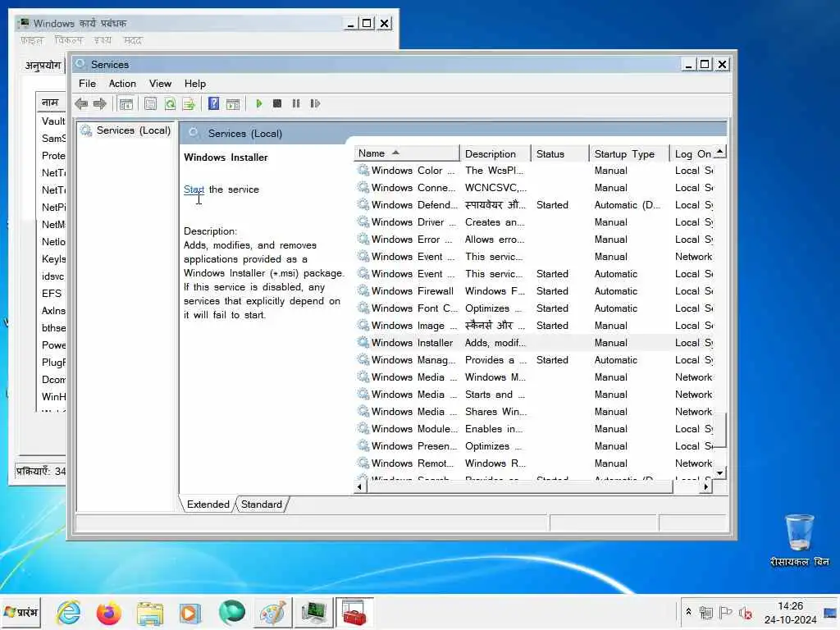Image resolution: width=840 pixels, height=630 pixels.
Task: Switch to the Standard tab
Action: [262, 504]
